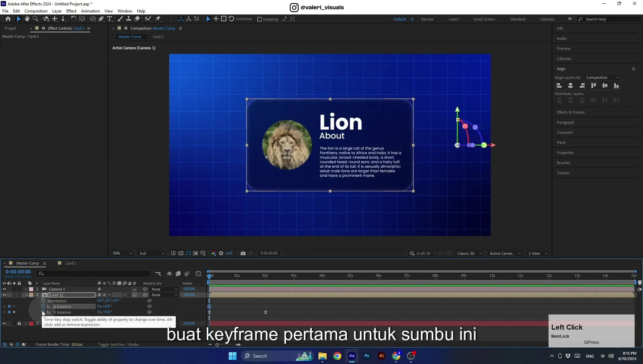Open the 50% magnification dropdown

coord(122,253)
